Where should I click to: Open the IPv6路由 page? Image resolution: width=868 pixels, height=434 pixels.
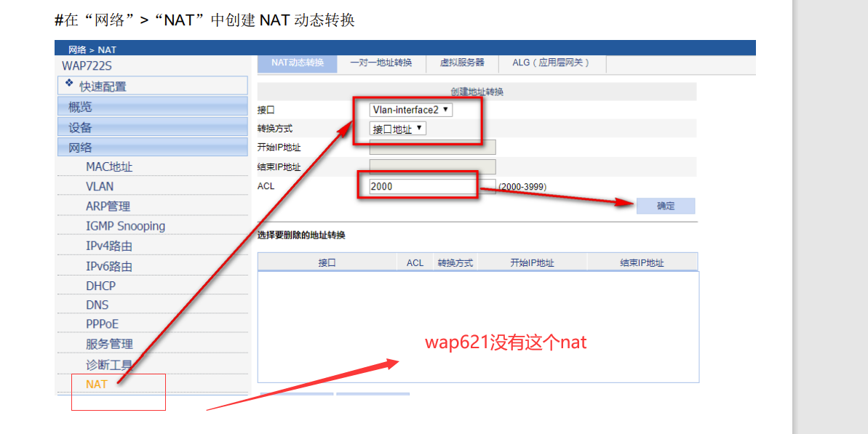[109, 267]
